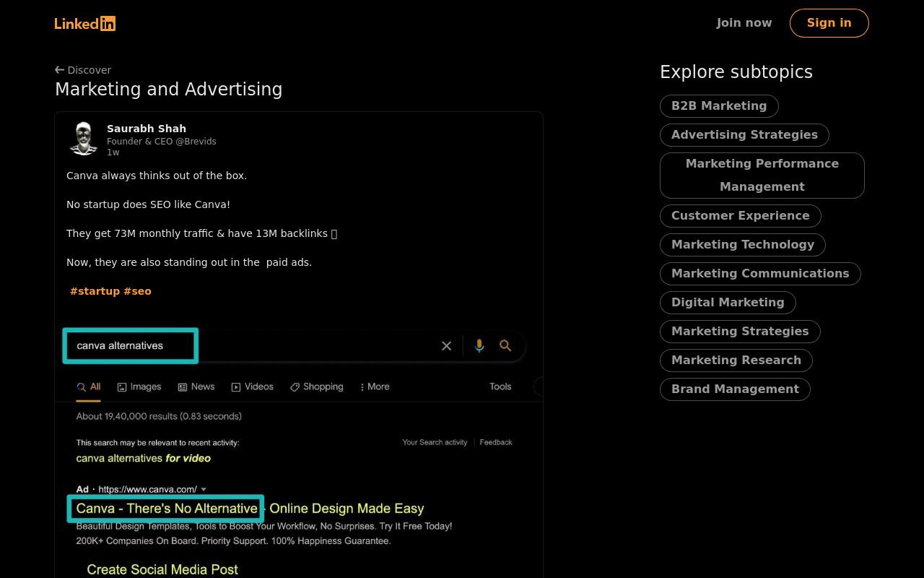Click the 'Explore subtopics' heading

click(x=736, y=72)
